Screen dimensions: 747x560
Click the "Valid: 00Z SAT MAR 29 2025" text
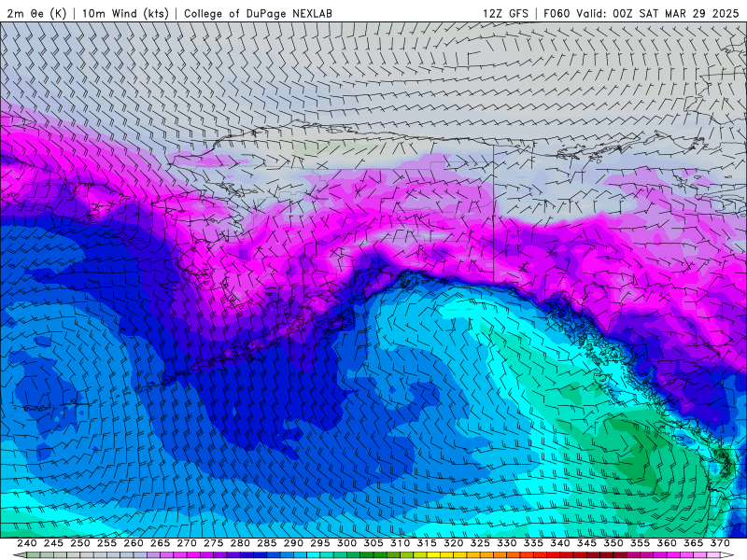click(x=657, y=13)
